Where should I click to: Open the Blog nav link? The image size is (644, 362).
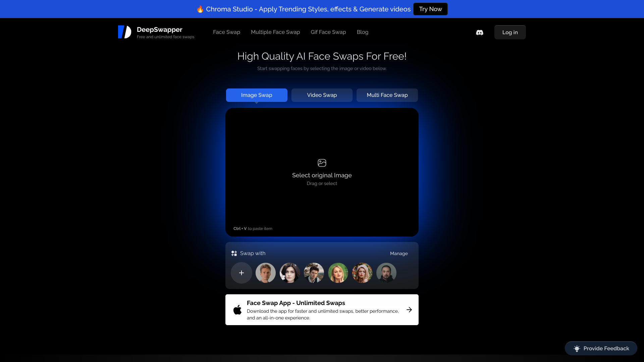coord(363,32)
